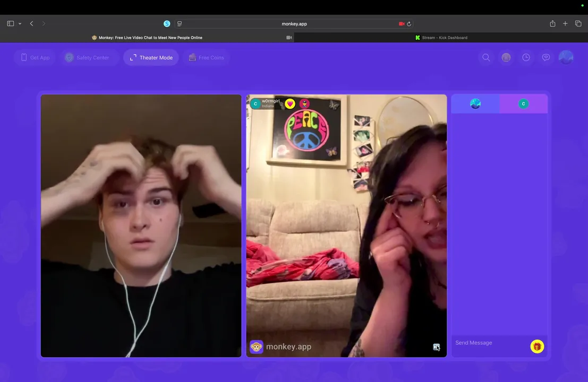Open your profile avatar in header
The height and width of the screenshot is (382, 588).
[x=566, y=57]
